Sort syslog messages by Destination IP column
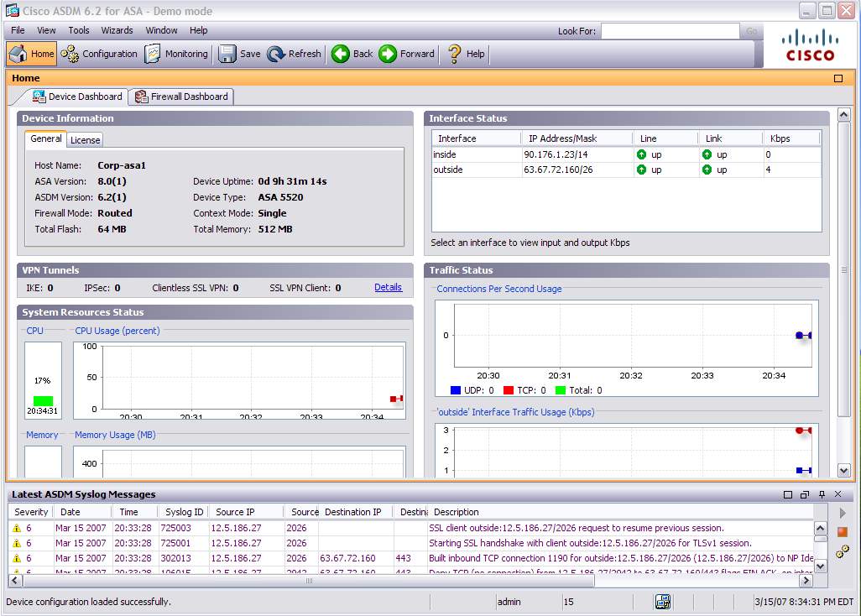 point(356,512)
